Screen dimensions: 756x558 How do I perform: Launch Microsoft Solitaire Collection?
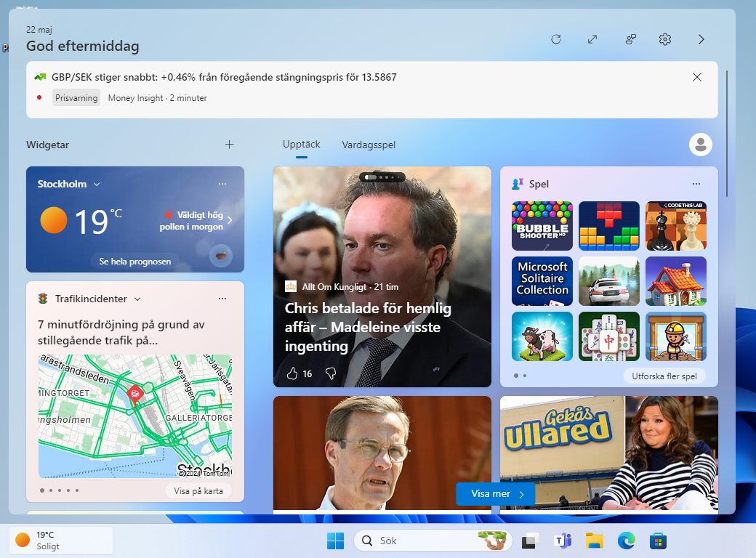click(x=542, y=281)
